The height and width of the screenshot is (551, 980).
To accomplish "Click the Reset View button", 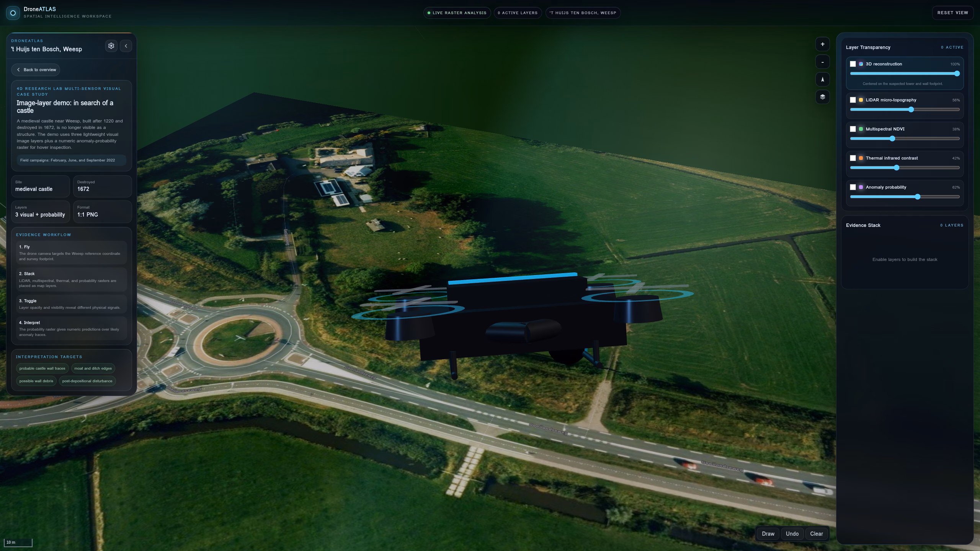I will click(952, 13).
